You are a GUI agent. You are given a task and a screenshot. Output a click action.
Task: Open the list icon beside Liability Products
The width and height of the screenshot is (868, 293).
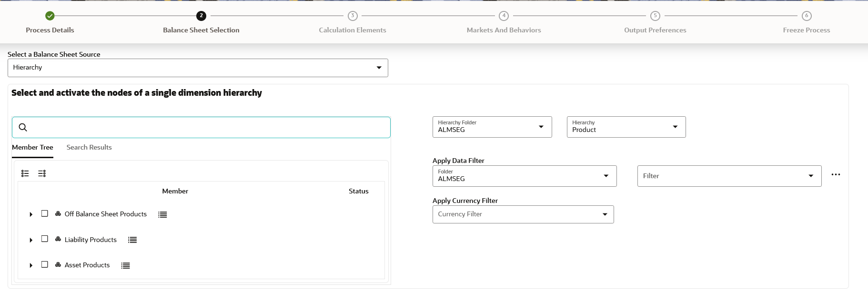pos(132,240)
